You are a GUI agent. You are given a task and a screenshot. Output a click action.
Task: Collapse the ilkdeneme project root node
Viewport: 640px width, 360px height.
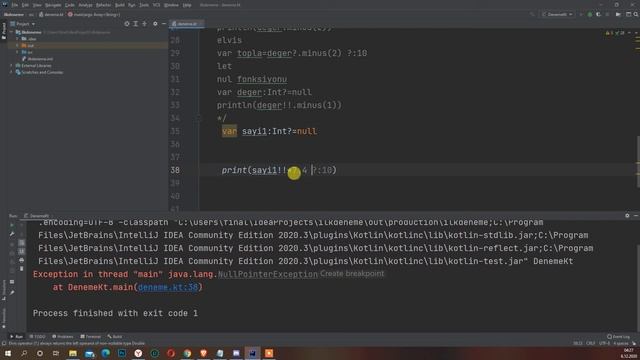[x=11, y=32]
